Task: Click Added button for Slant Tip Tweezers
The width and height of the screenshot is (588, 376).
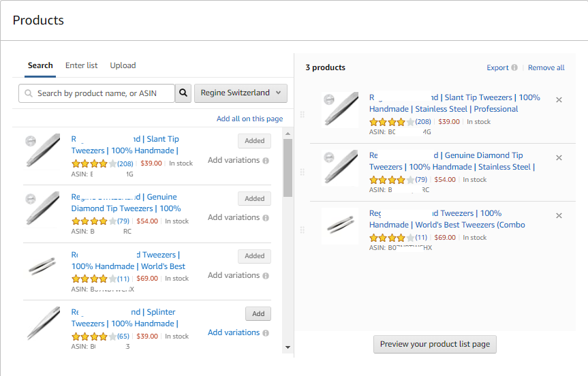Action: pos(255,140)
